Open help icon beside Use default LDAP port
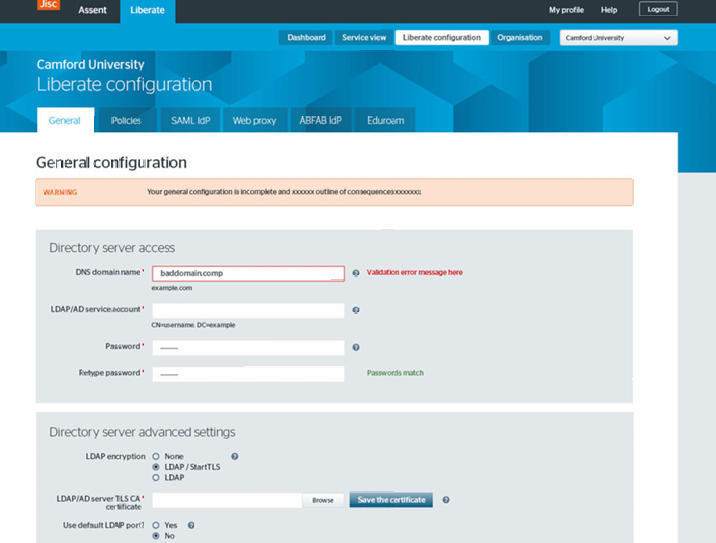 191,525
